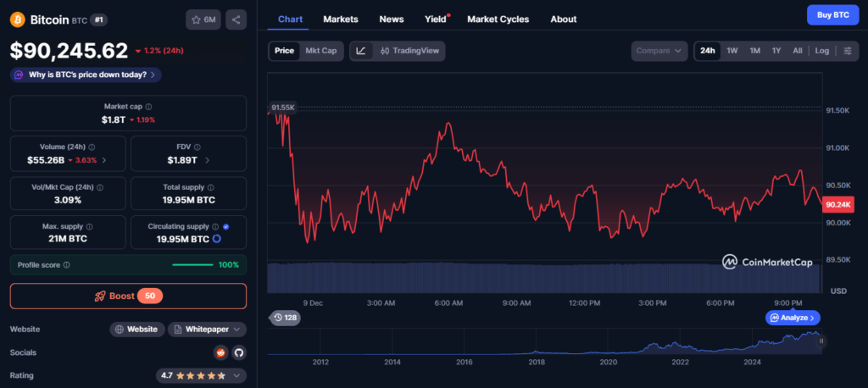Open the Reddit social link
This screenshot has width=868, height=388.
coord(221,352)
